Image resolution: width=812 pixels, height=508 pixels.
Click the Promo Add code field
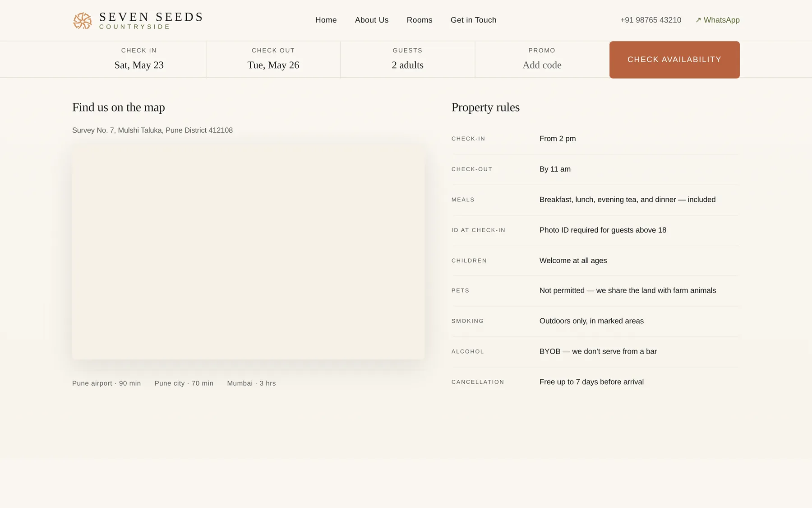[x=542, y=60]
